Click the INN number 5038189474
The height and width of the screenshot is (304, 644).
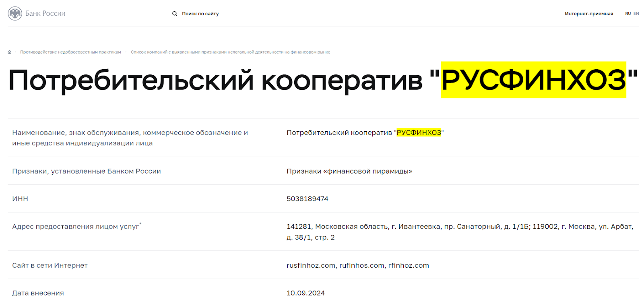tap(308, 199)
